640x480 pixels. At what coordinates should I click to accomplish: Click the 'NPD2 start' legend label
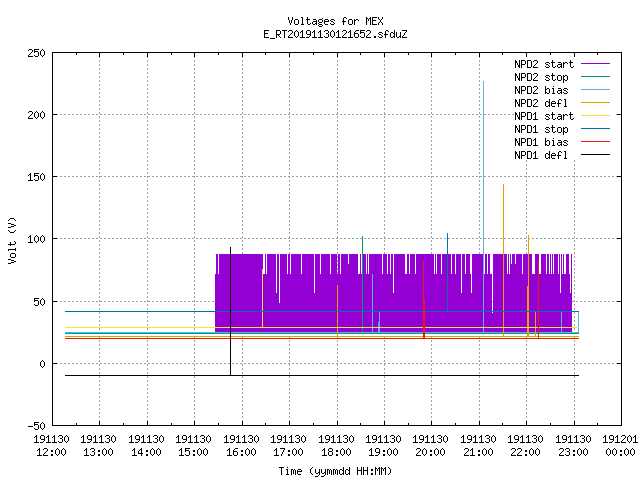tap(544, 64)
